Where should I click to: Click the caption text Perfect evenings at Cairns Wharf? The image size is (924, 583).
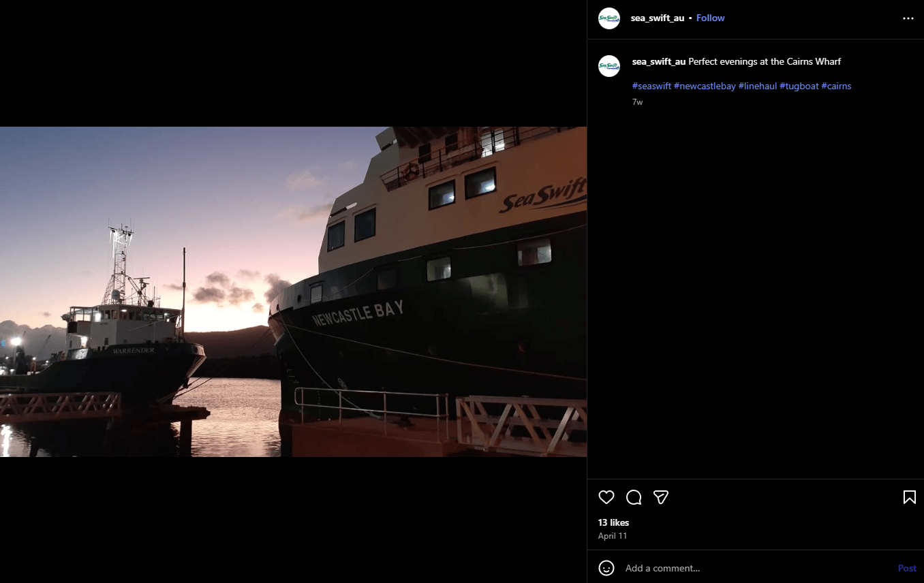point(765,61)
